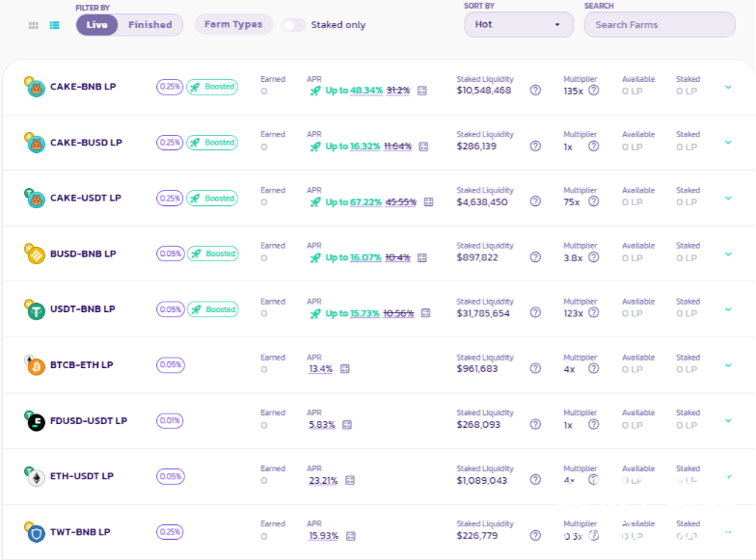Screen dimensions: 756x560
Task: Click the USDT-BNB LP token pair icon
Action: tap(35, 309)
